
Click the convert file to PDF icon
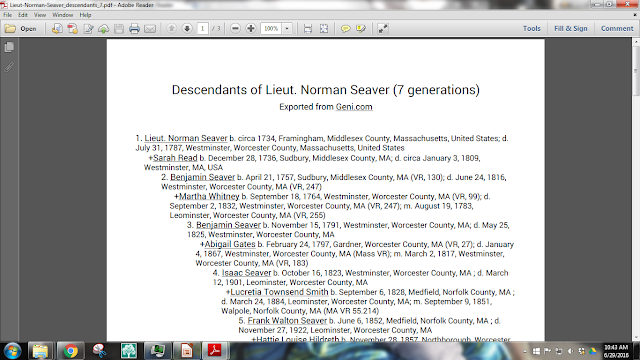(x=57, y=29)
